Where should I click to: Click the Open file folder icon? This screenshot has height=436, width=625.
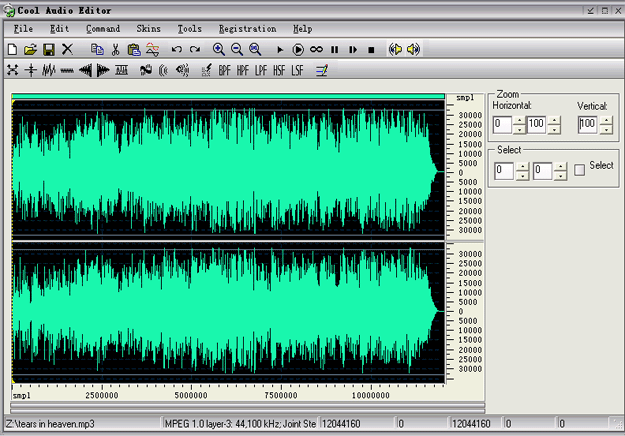(30, 49)
